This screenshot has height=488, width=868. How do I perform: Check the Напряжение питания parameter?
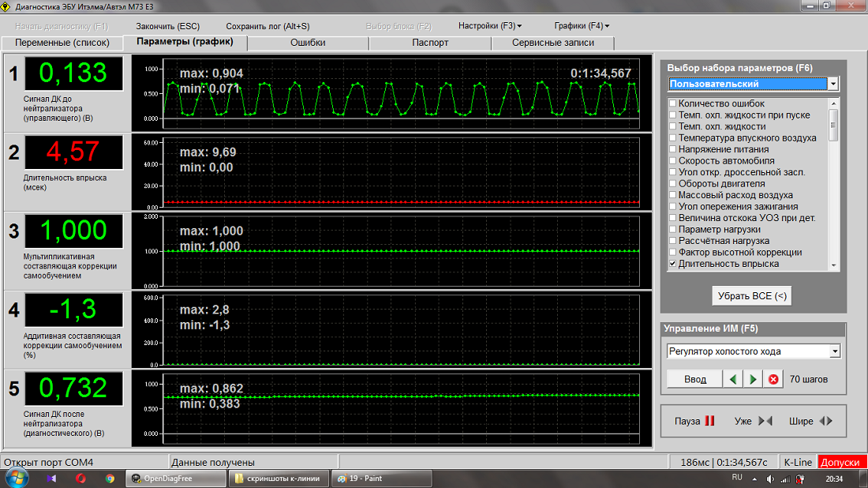click(x=672, y=149)
